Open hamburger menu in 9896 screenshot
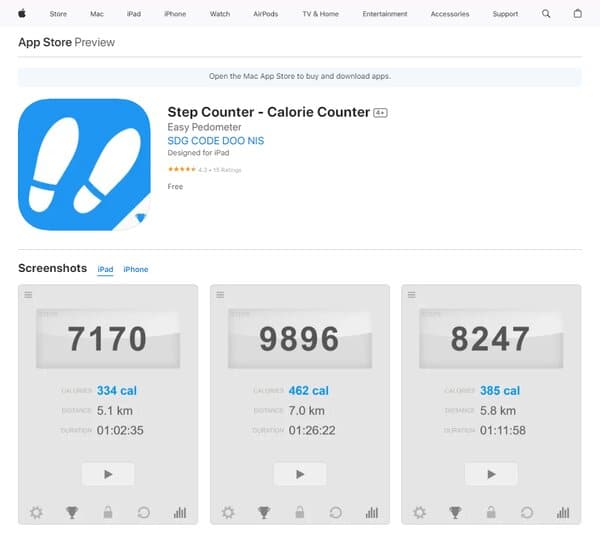The image size is (600, 535). pos(220,295)
